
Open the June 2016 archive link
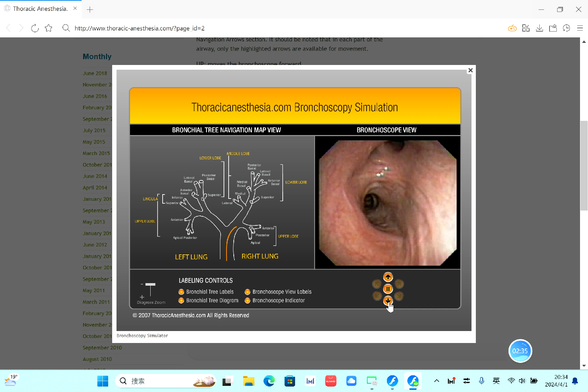(x=95, y=96)
